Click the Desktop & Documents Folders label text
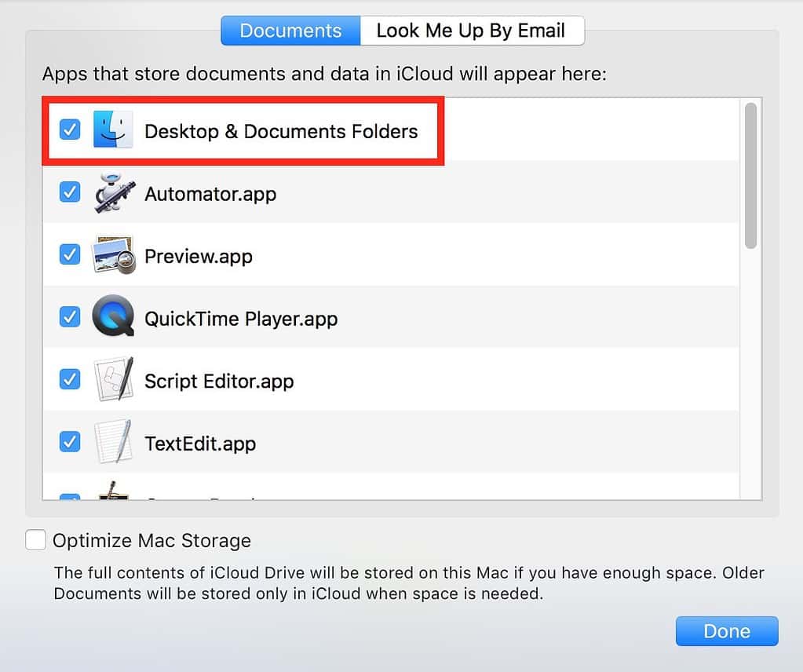 point(281,131)
